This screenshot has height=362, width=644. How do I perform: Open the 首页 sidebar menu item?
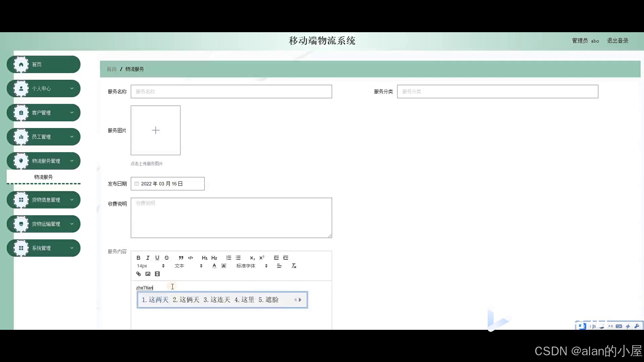44,64
